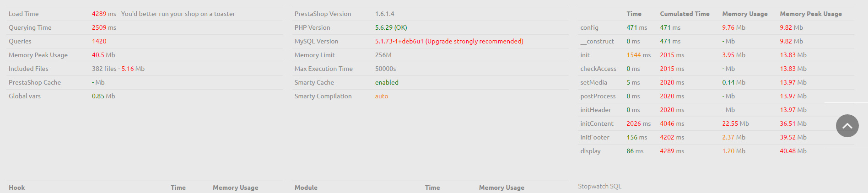
Task: Click the initContent row label
Action: click(597, 123)
